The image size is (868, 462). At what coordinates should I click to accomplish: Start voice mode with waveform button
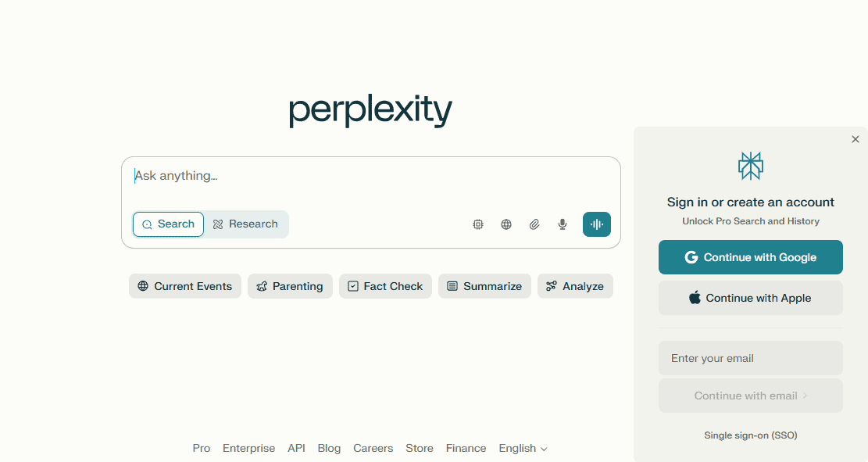coord(597,224)
